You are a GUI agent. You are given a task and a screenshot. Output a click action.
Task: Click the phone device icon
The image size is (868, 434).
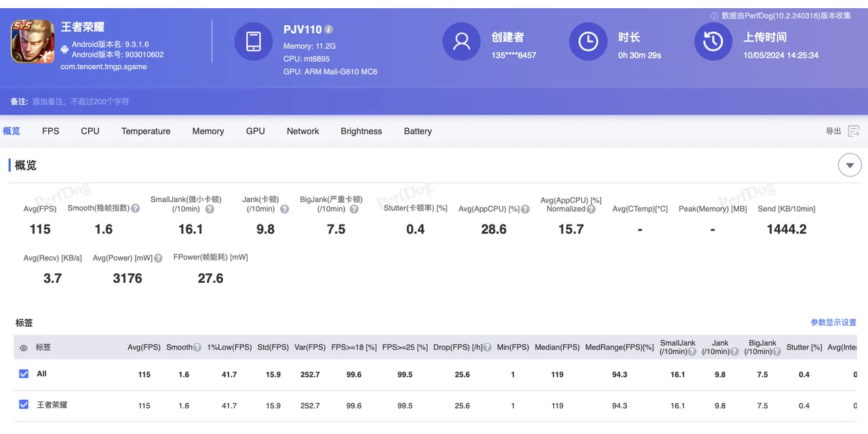[x=254, y=41]
